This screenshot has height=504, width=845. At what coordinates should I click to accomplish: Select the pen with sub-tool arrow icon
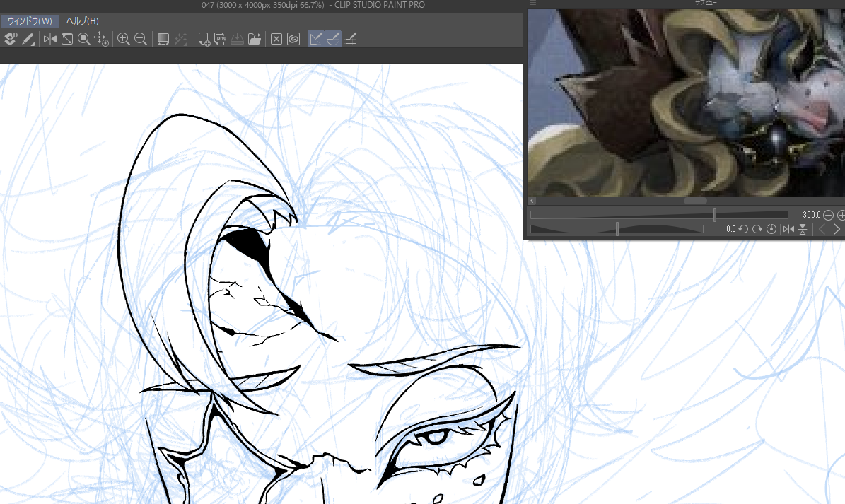28,39
